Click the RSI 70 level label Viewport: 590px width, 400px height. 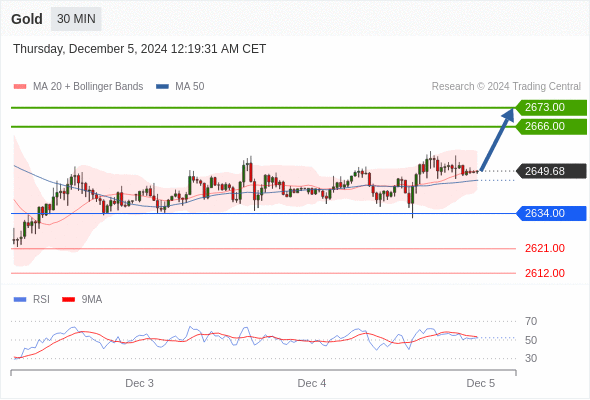[x=531, y=321]
